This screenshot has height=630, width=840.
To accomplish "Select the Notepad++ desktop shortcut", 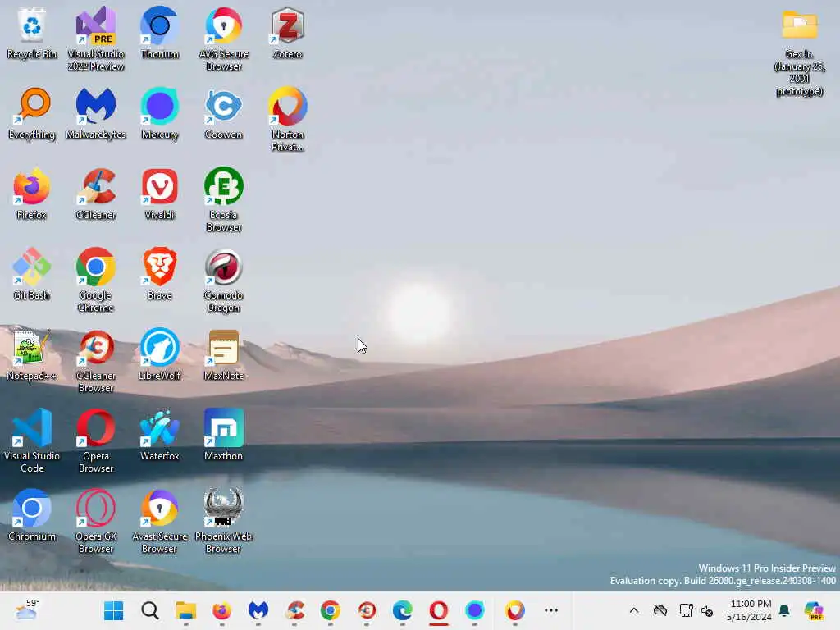I will click(x=32, y=354).
